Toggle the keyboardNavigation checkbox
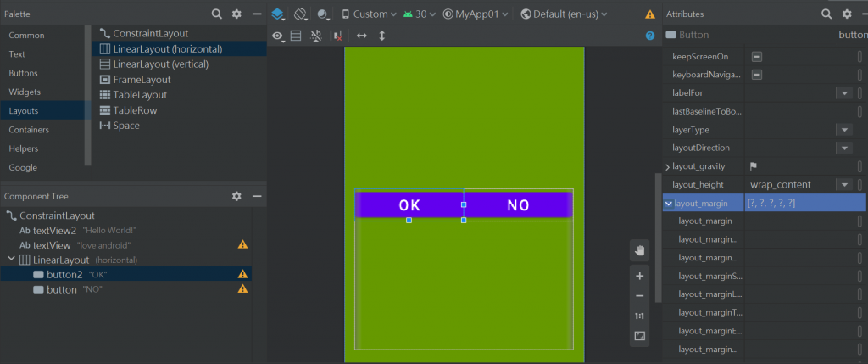 pyautogui.click(x=757, y=75)
